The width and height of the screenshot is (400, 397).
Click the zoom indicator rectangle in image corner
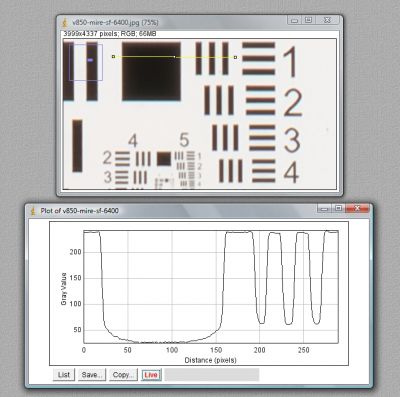click(86, 62)
